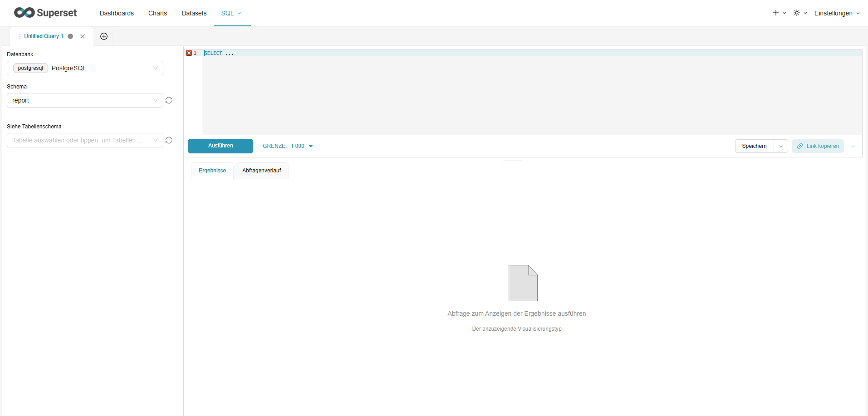
Task: Copy link with Link kopieren button
Action: 818,146
